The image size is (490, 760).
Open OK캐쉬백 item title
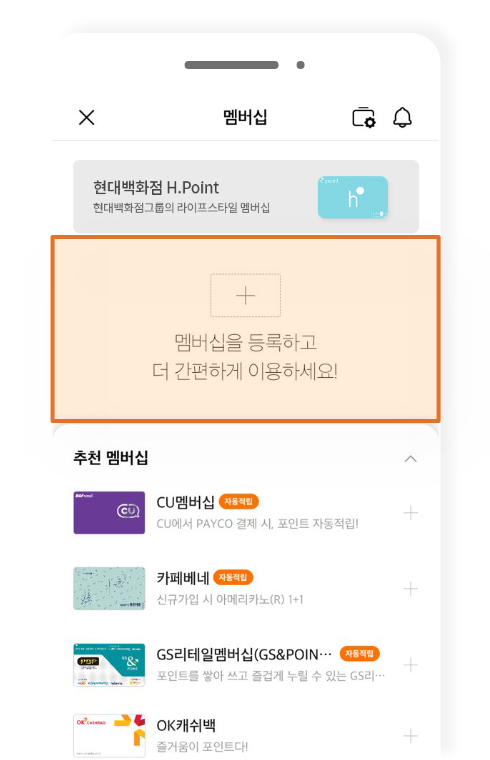(x=186, y=726)
